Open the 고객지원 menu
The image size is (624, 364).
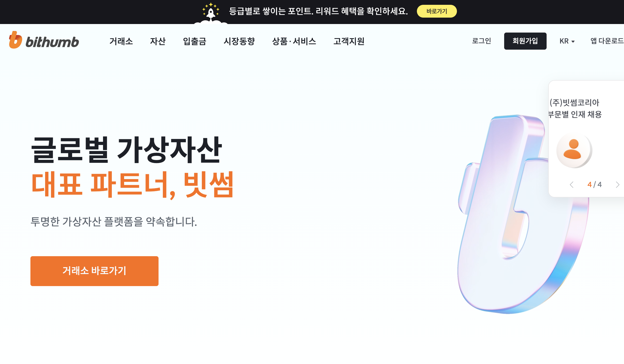tap(349, 41)
